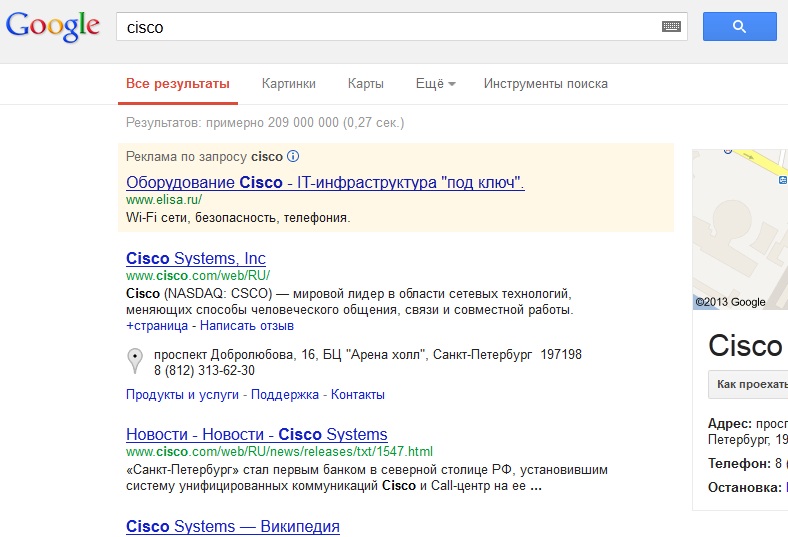Expand the Ещё dropdown menu
This screenshot has width=788, height=537.
pos(435,83)
